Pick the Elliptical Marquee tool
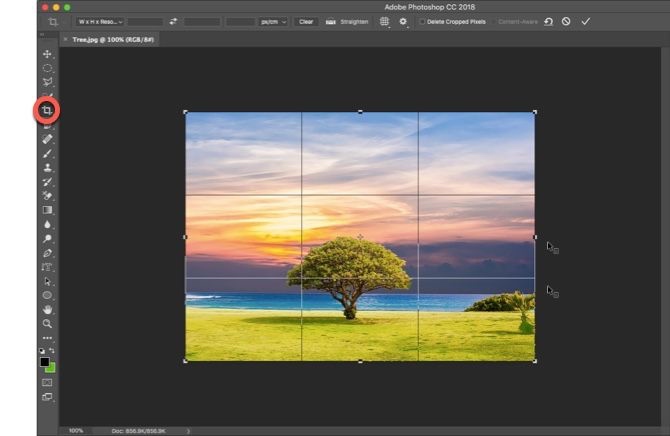This screenshot has width=670, height=436. pos(47,68)
